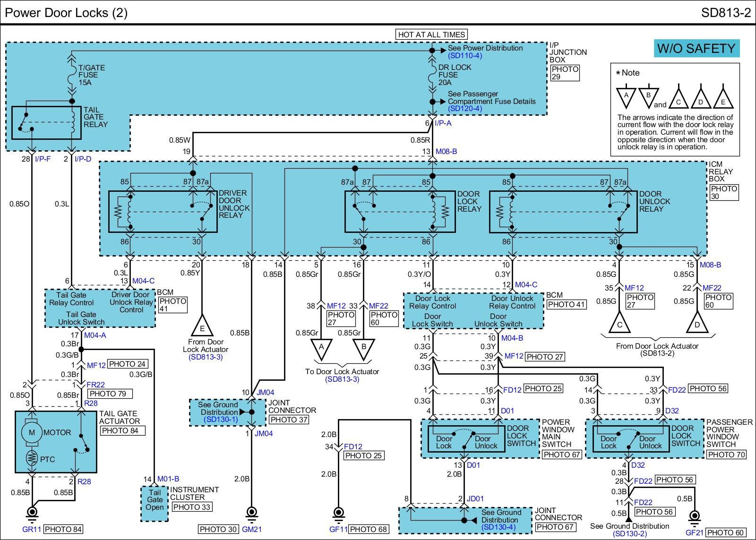This screenshot has width=756, height=540.
Task: Click triangle connector E below pin 20
Action: point(202,326)
